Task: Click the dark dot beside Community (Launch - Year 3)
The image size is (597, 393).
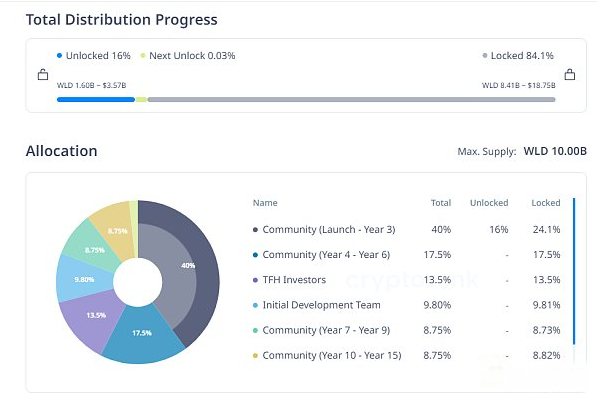Action: click(255, 230)
